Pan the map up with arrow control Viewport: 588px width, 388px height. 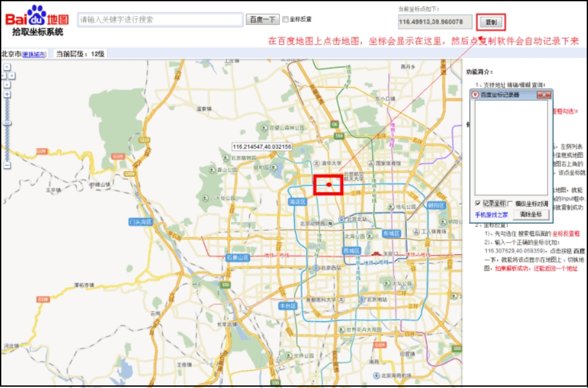pos(7,67)
